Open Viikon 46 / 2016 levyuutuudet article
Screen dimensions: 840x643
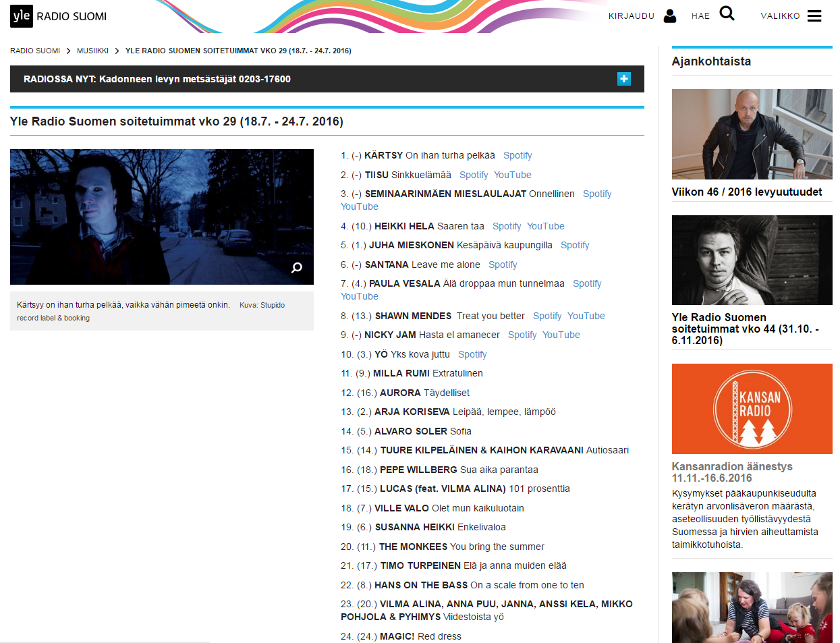[747, 192]
